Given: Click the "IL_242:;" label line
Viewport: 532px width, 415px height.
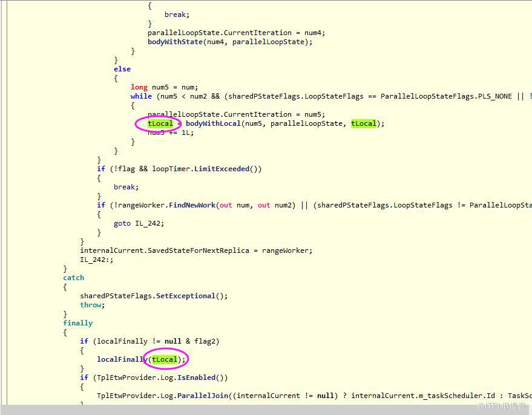Looking at the screenshot, I should tap(97, 260).
